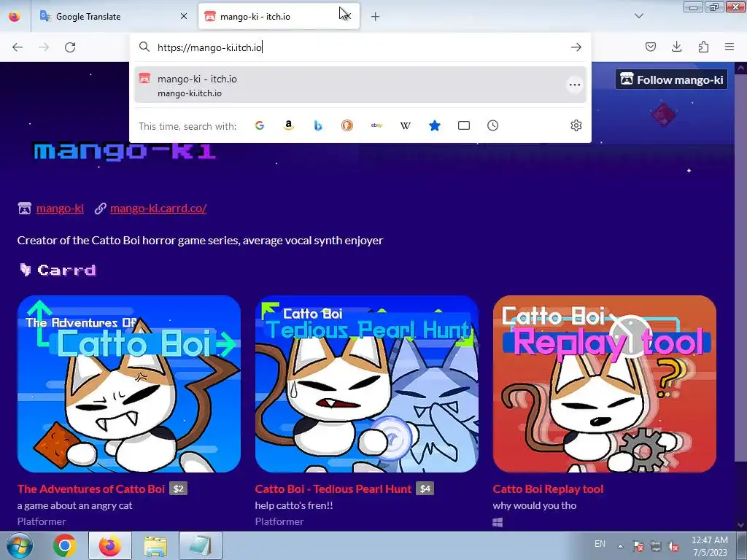This screenshot has width=747, height=560.
Task: Open search settings gear icon
Action: pos(576,125)
